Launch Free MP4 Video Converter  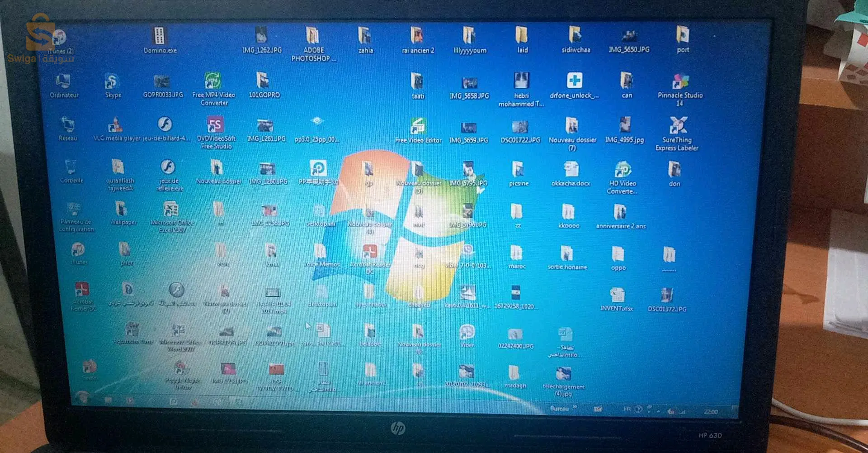tap(212, 82)
